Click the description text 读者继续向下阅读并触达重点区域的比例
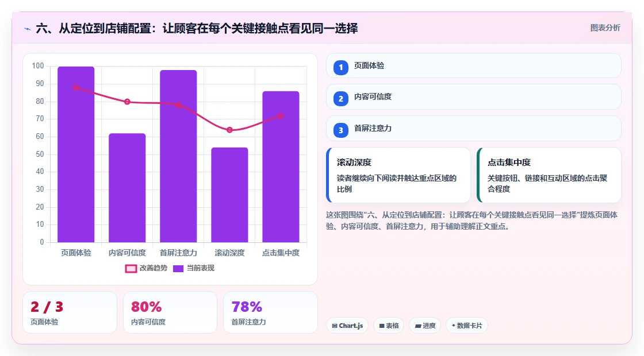The width and height of the screenshot is (644, 356). click(397, 184)
